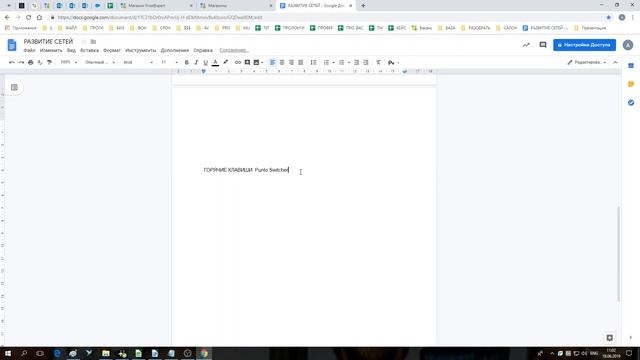Add a comment from toolbar icon
This screenshot has height=360, width=640.
[x=247, y=62]
